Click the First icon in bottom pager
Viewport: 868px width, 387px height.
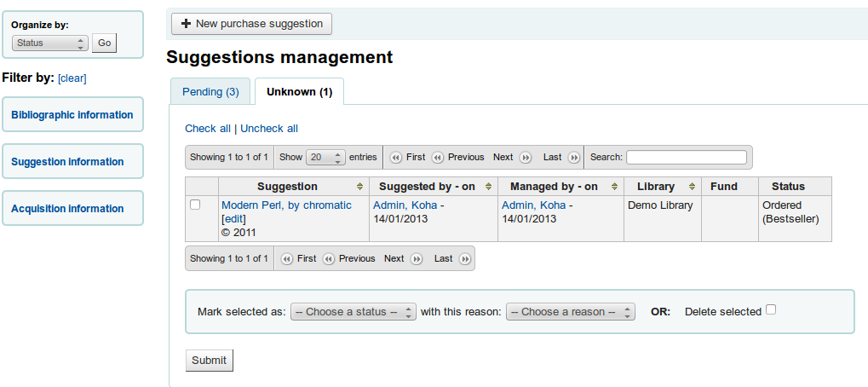click(x=287, y=259)
